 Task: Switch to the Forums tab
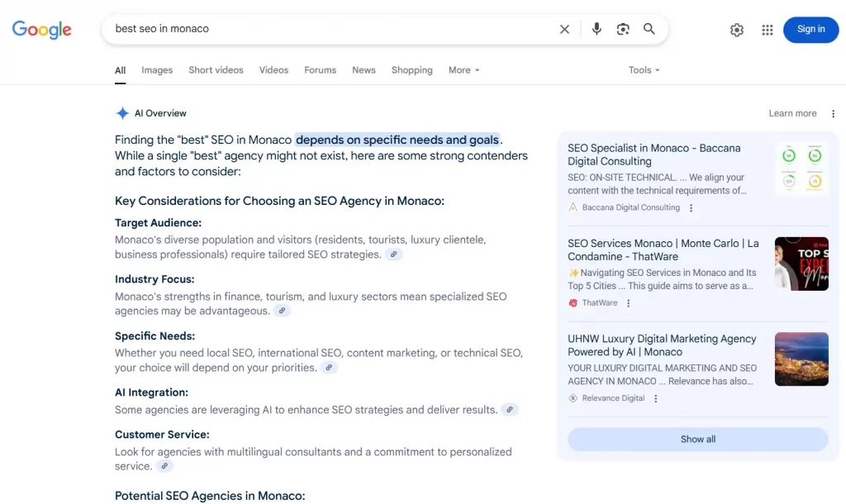coord(320,70)
